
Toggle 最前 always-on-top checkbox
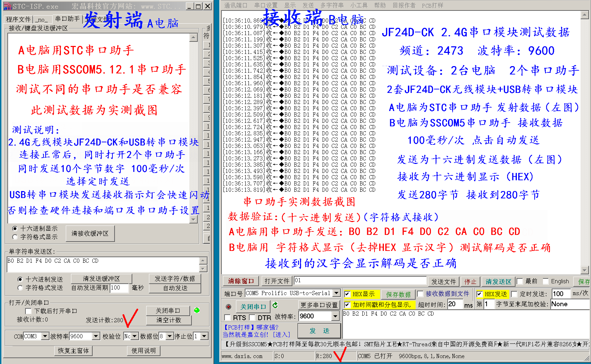point(520,281)
